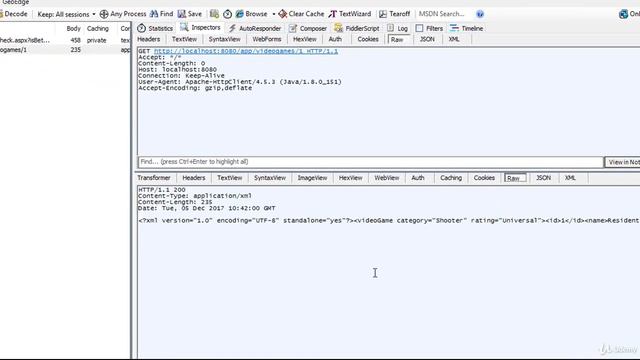Viewport: 640px width, 360px height.
Task: Click the blue help icon
Action: [480, 14]
